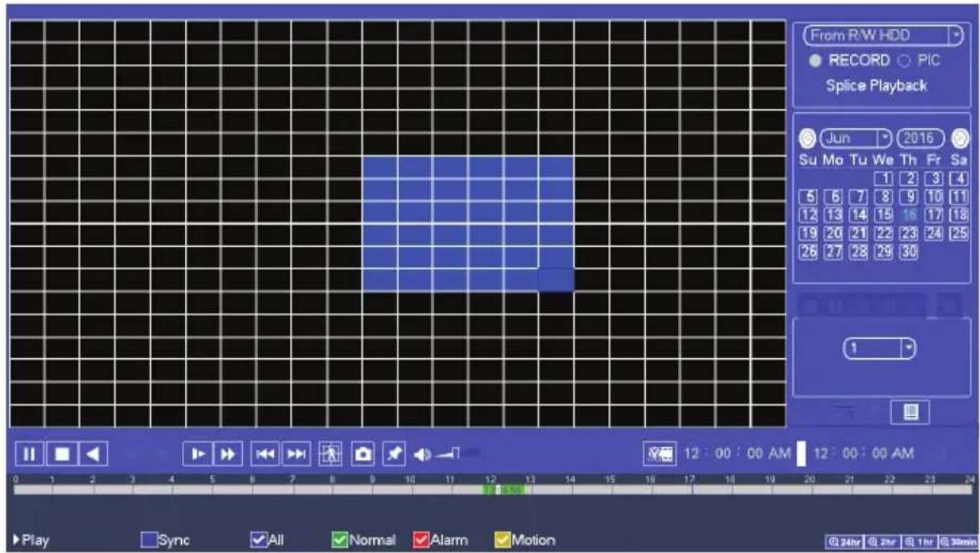980x553 pixels.
Task: Toggle the Normal record type checkbox
Action: click(x=339, y=539)
